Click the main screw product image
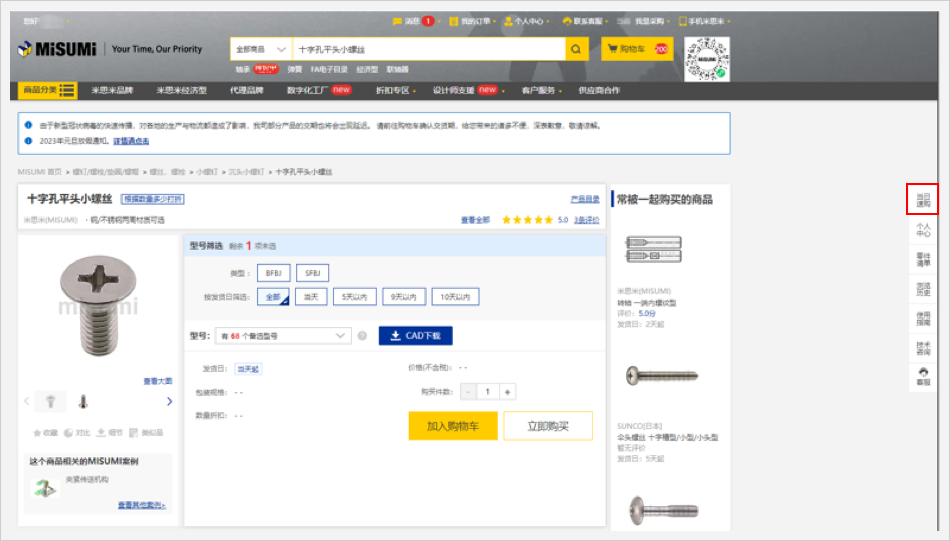The height and width of the screenshot is (541, 950). tap(96, 304)
